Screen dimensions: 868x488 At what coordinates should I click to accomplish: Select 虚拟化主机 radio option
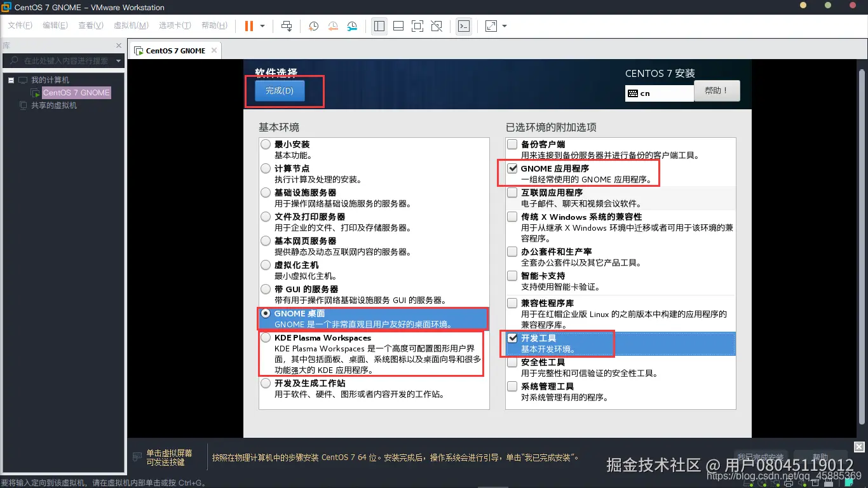click(x=266, y=265)
